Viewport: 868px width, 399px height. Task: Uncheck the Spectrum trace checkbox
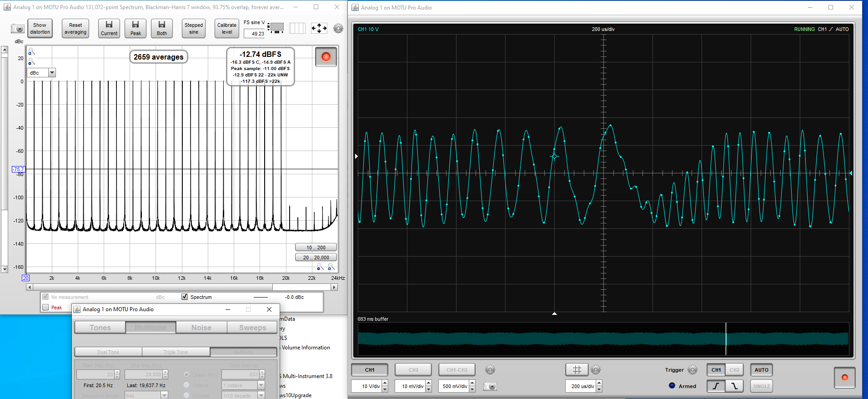click(x=185, y=297)
